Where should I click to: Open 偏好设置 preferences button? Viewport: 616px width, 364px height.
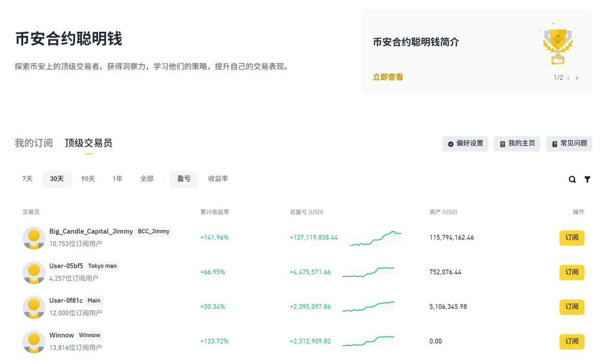point(465,144)
